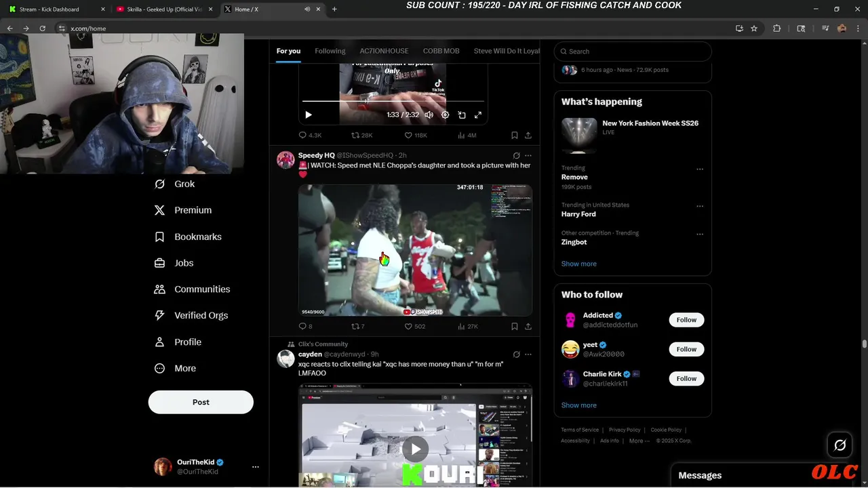Switch to Steve Will Do It Loyal tab
Viewport: 868px width, 488px height.
click(507, 51)
